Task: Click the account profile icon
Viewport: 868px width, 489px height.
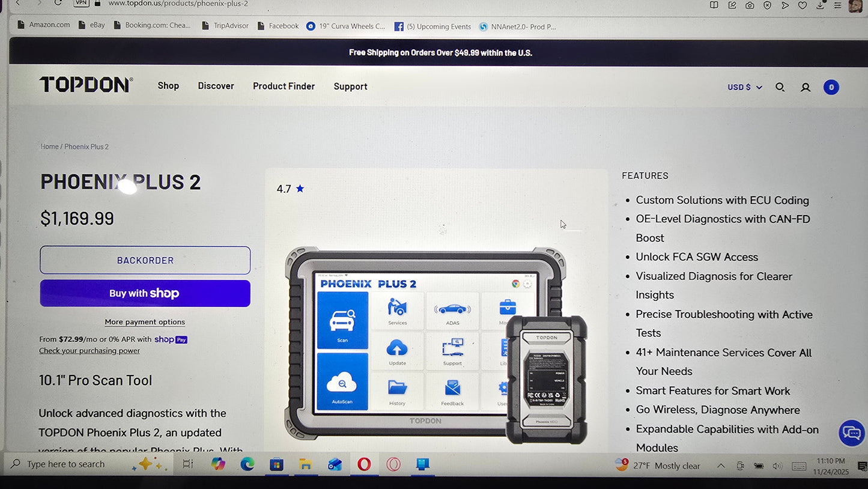Action: tap(806, 87)
